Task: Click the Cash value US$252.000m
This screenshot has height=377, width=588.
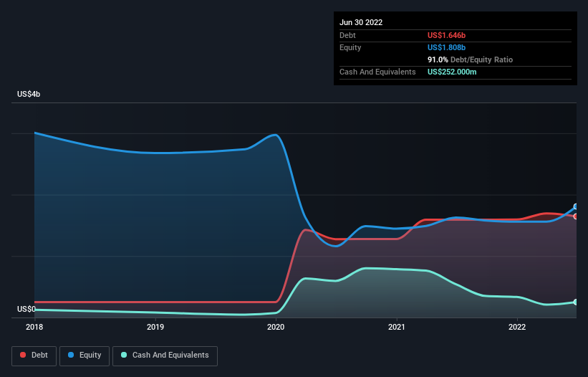Action: tap(452, 72)
